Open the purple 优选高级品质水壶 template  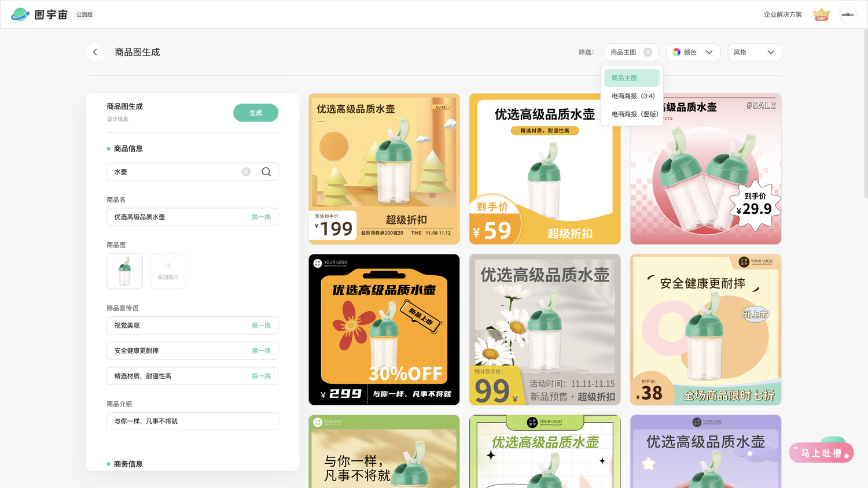pyautogui.click(x=705, y=452)
